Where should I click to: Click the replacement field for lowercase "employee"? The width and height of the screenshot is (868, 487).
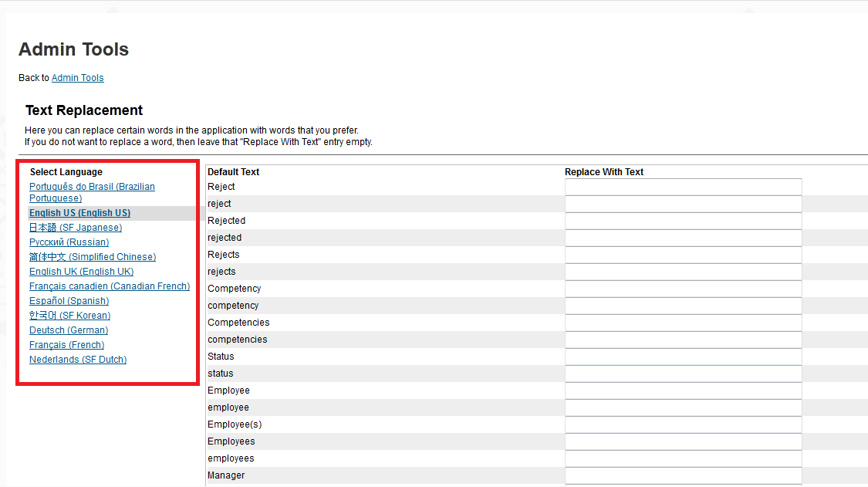(x=683, y=408)
